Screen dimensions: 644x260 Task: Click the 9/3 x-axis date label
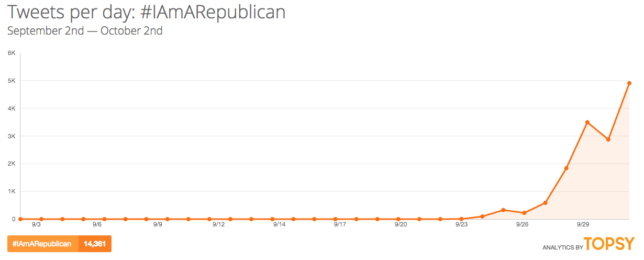pyautogui.click(x=37, y=224)
